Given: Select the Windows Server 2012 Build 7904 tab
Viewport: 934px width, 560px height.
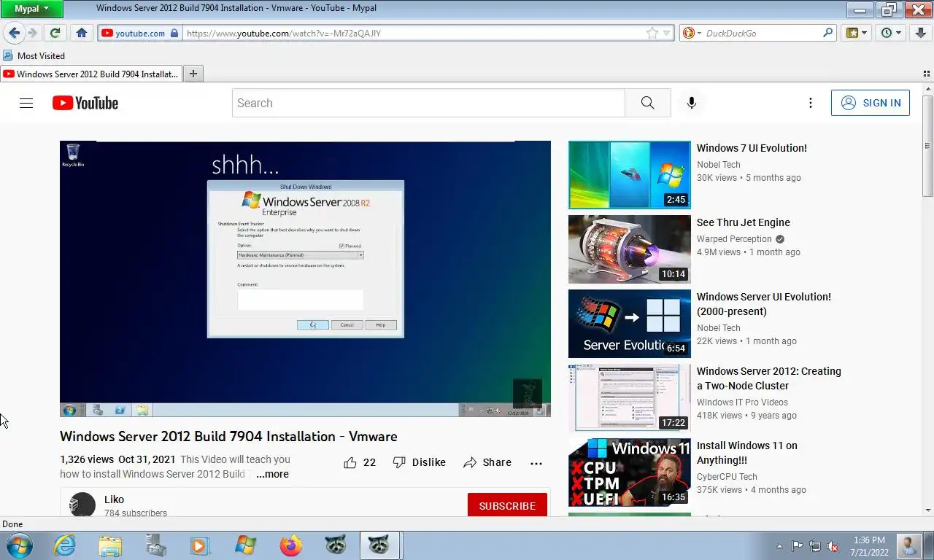Looking at the screenshot, I should point(91,74).
